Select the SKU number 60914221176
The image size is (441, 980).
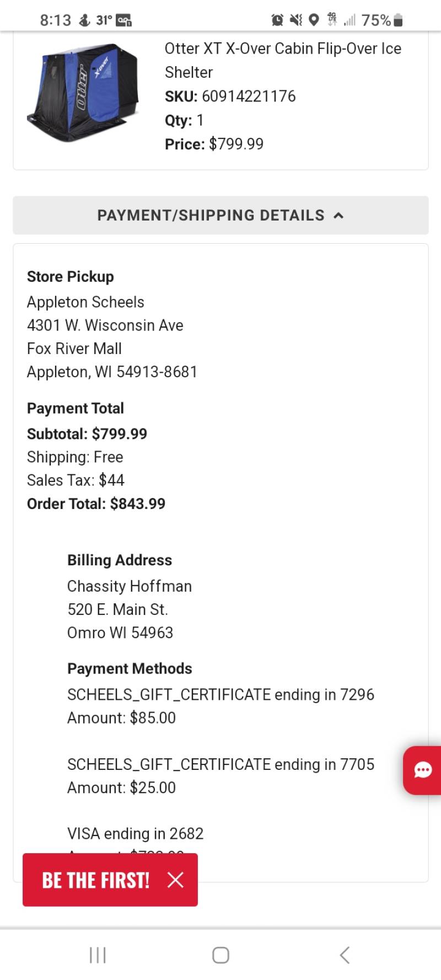coord(249,96)
